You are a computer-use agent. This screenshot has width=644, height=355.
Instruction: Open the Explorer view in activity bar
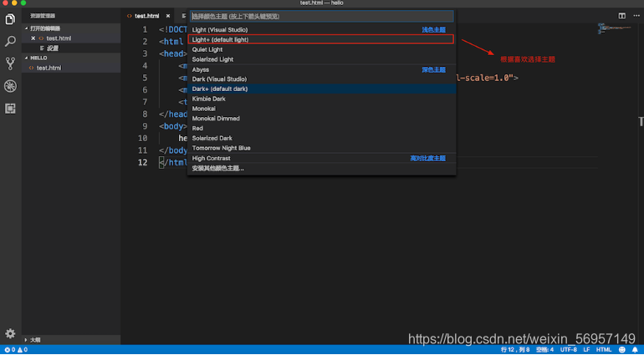tap(10, 19)
